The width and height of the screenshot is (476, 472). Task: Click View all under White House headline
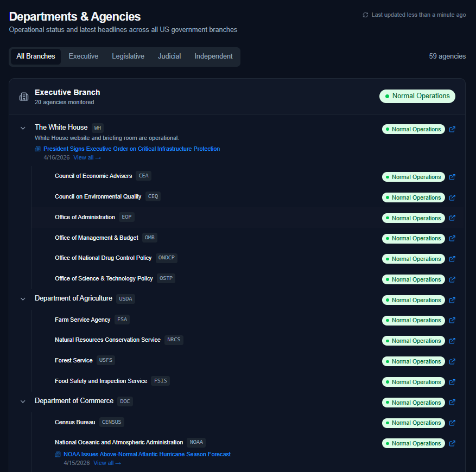click(x=87, y=158)
